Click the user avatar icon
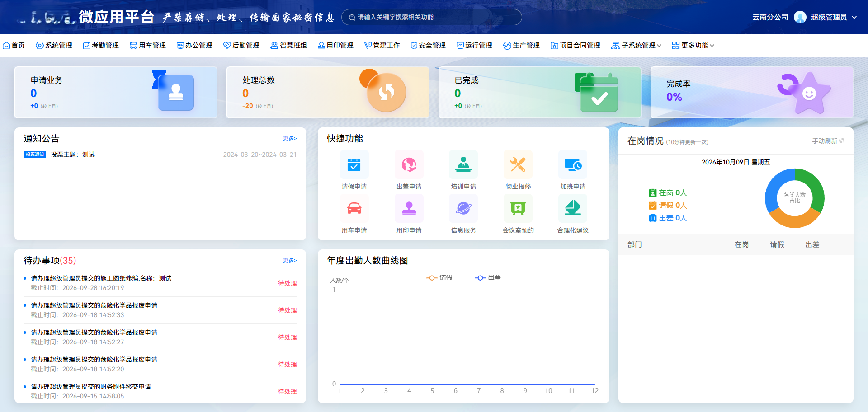868x412 pixels. coord(800,17)
